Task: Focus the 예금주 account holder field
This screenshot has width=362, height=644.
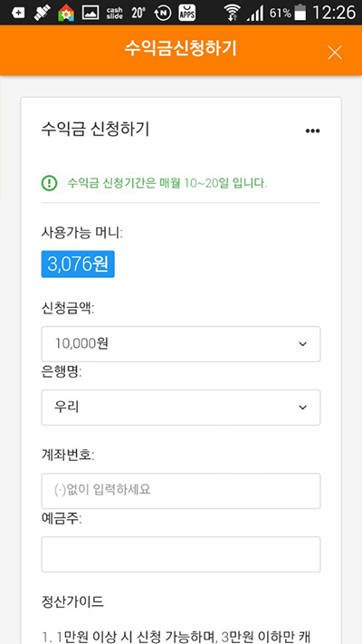Action: pos(181,554)
